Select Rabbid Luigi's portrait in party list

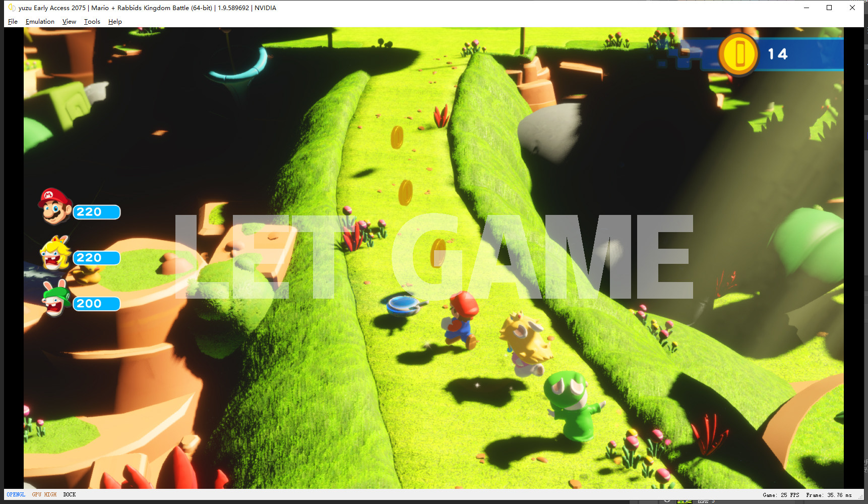pos(55,299)
